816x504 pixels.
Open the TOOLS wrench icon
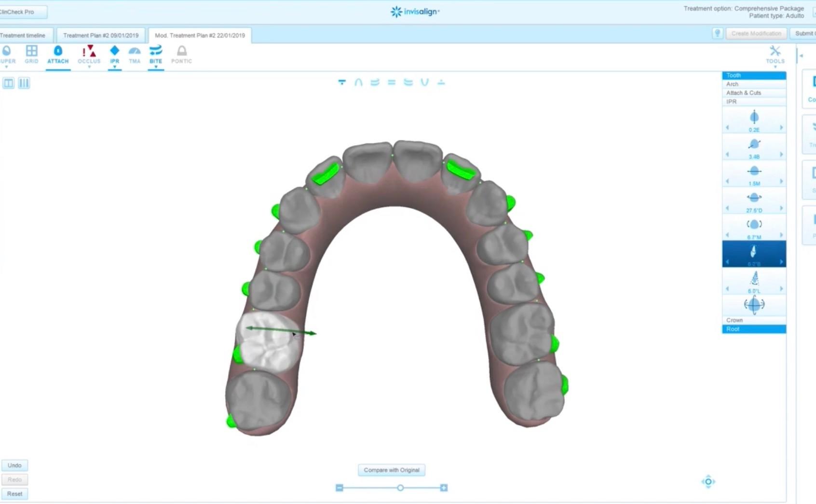[x=775, y=51]
